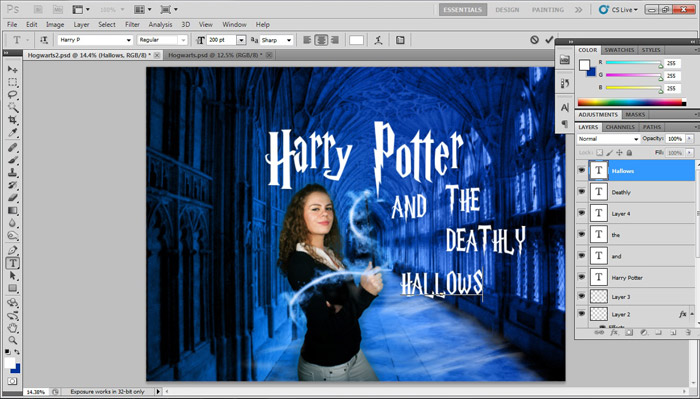The image size is (700, 399).
Task: Switch to the Channels tab
Action: [x=620, y=127]
